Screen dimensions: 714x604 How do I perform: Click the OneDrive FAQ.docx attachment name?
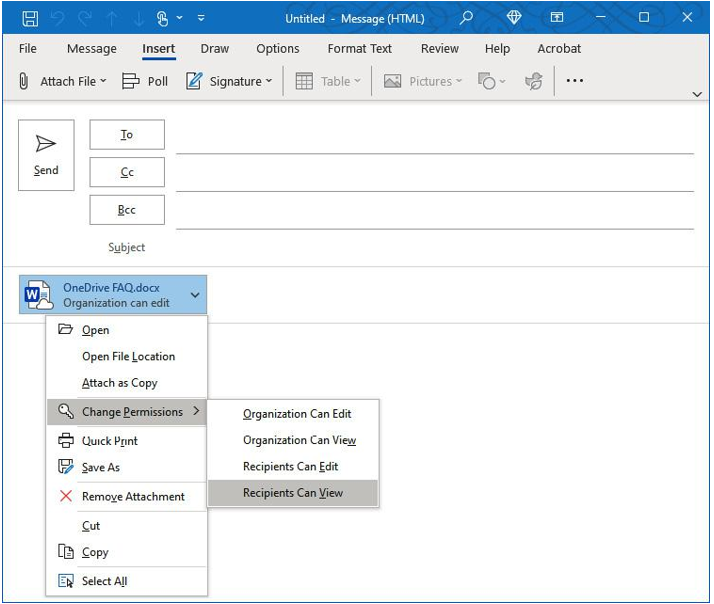[111, 288]
